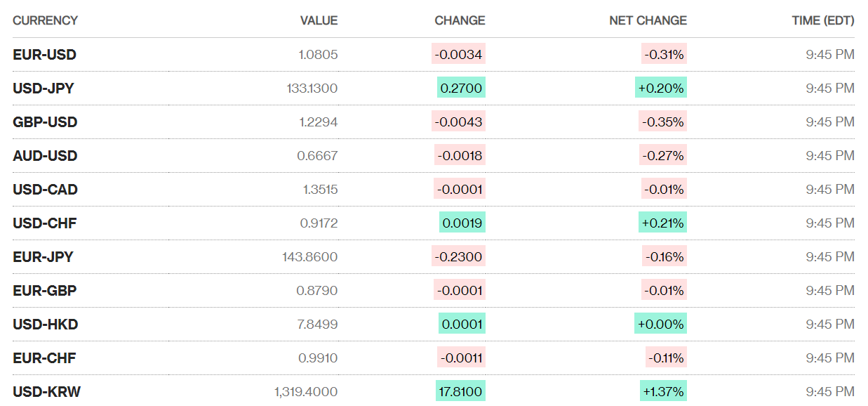Click the green 17.8100 change badge
The image size is (868, 406).
460,392
